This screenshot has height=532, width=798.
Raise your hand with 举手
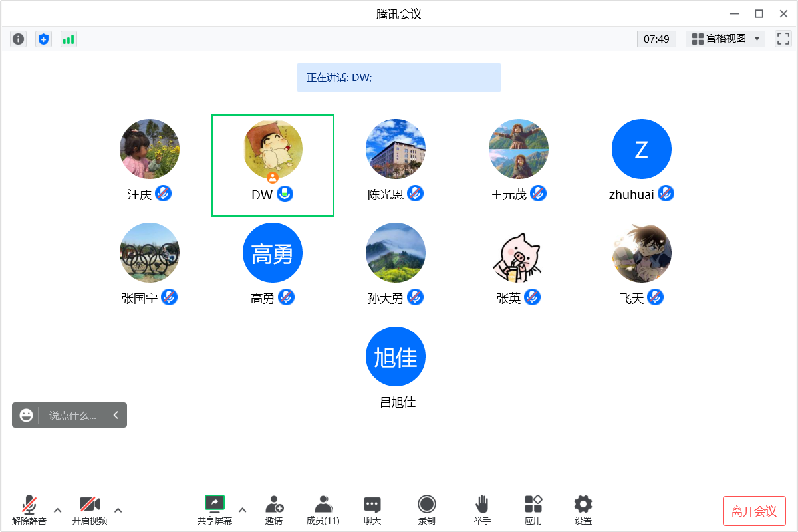point(482,509)
